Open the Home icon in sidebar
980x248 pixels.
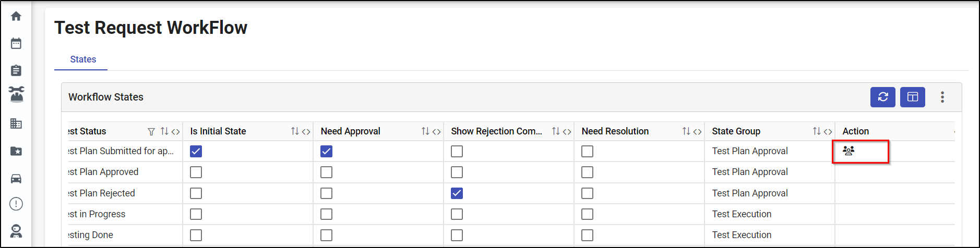pyautogui.click(x=16, y=16)
